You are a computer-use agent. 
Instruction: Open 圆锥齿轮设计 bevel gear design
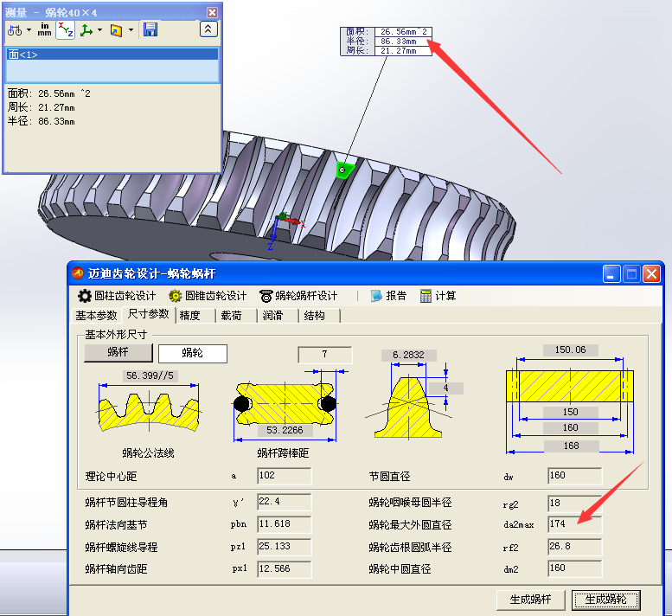coord(208,296)
